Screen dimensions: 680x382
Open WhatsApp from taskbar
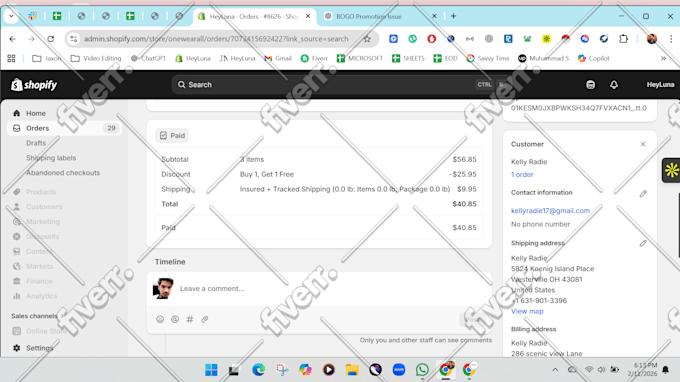point(422,370)
